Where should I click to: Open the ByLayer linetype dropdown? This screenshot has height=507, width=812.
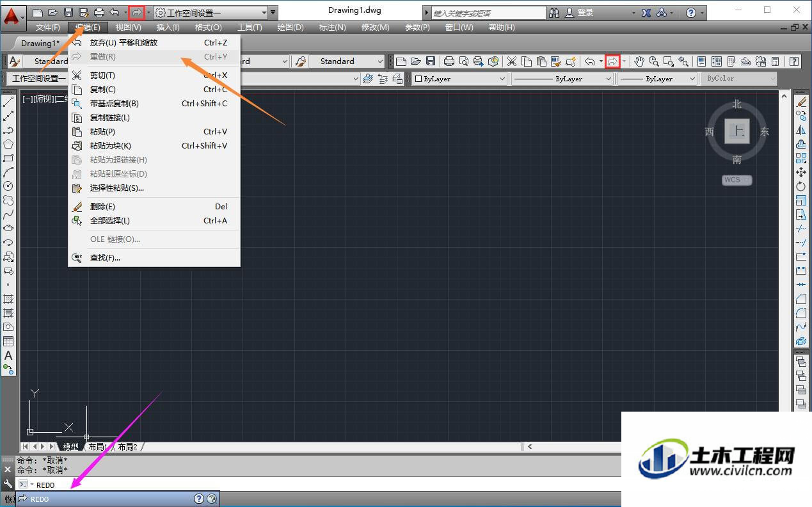tap(563, 79)
